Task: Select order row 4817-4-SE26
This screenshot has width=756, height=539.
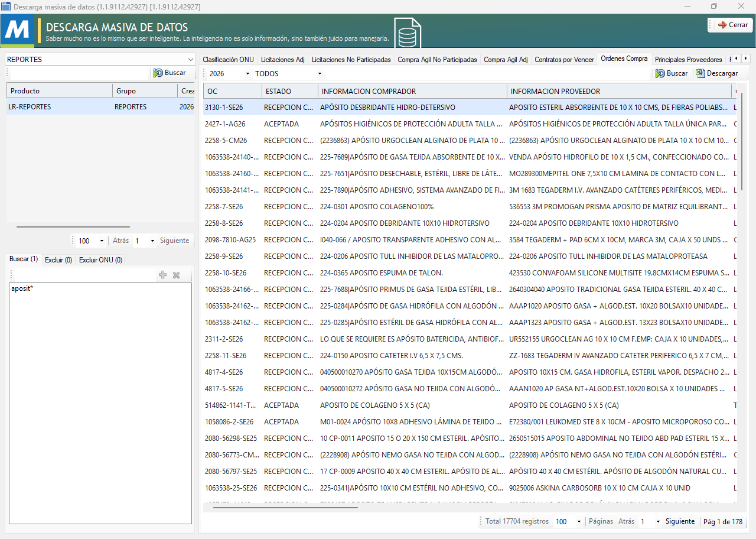Action: [470, 372]
